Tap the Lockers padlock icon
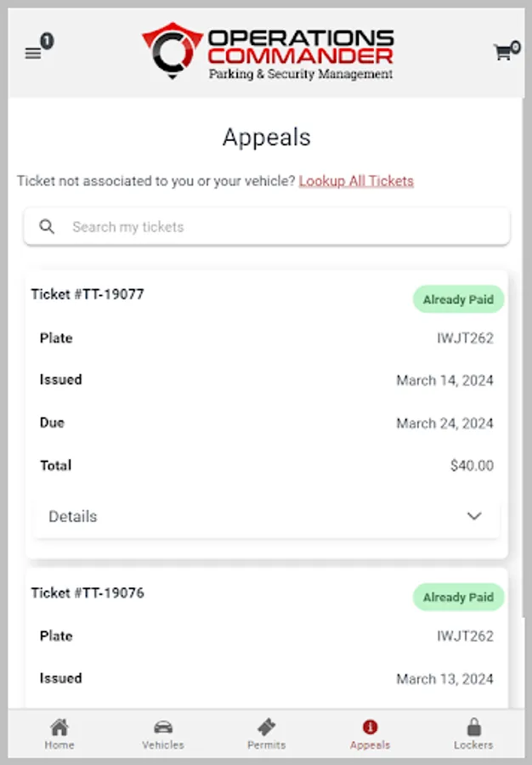Image resolution: width=532 pixels, height=765 pixels. click(473, 728)
